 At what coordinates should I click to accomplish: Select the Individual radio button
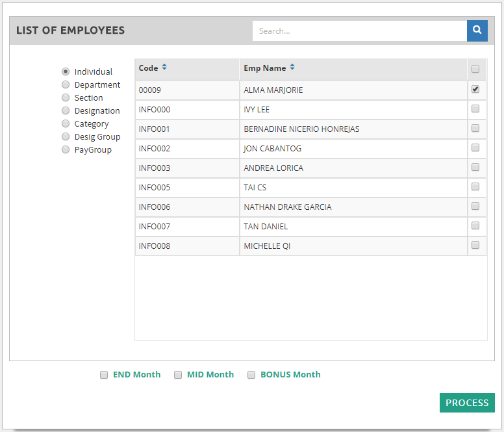click(x=66, y=72)
